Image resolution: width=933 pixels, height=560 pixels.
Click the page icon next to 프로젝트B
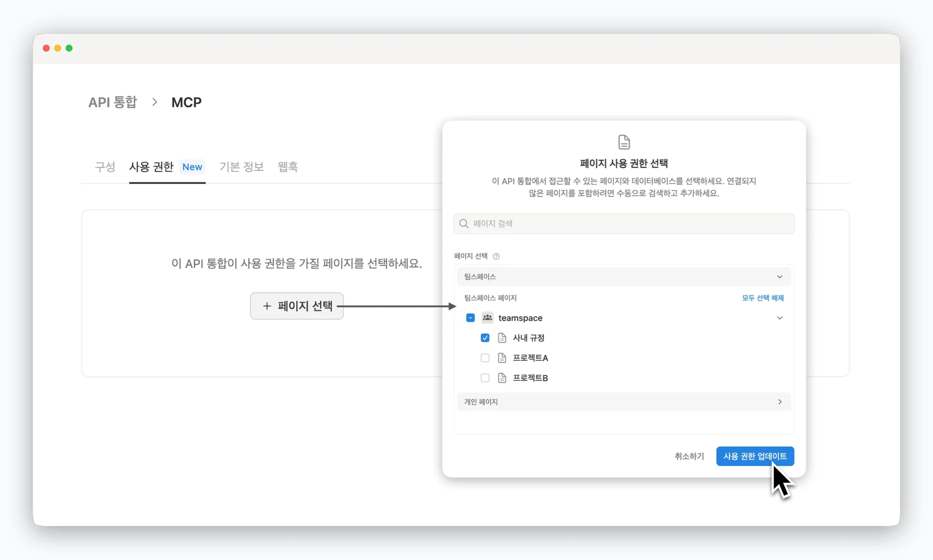502,378
